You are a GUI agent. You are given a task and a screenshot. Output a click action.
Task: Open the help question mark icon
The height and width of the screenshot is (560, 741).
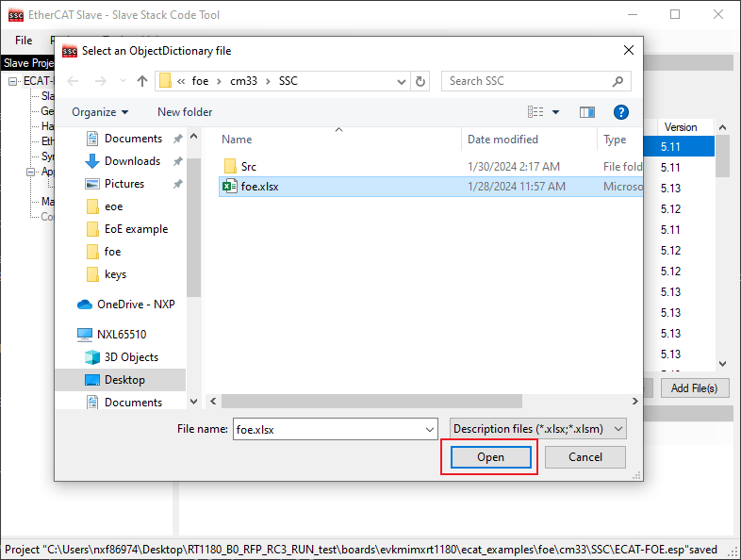point(620,112)
